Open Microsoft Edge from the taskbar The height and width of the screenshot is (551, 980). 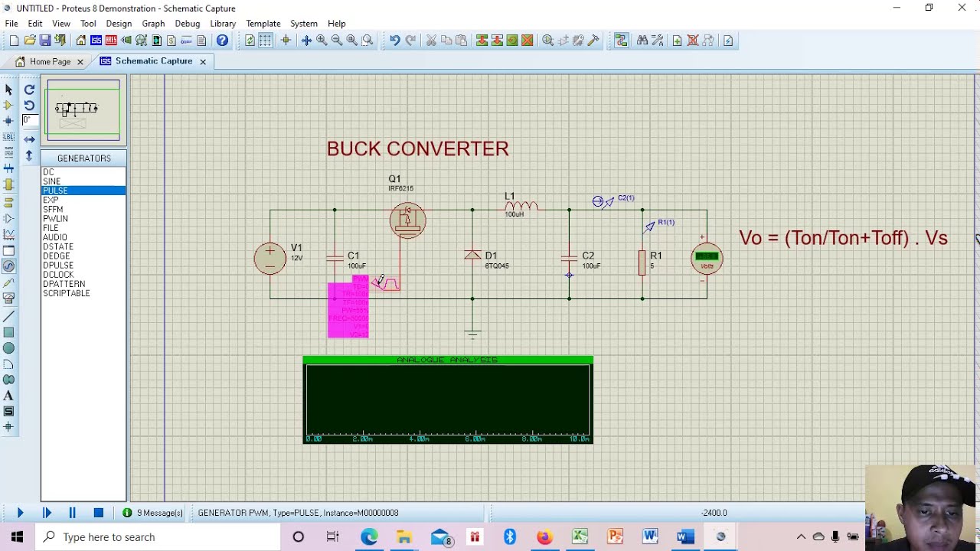click(x=369, y=537)
